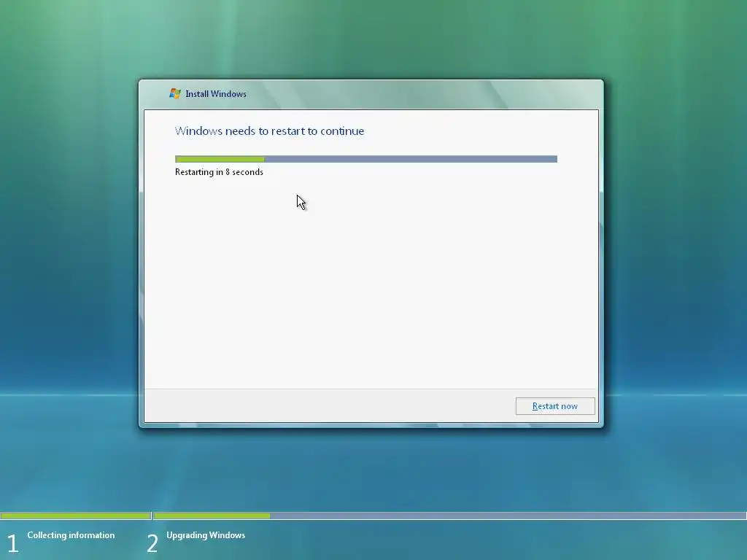Click the 'Install Windows' title text

tap(216, 94)
